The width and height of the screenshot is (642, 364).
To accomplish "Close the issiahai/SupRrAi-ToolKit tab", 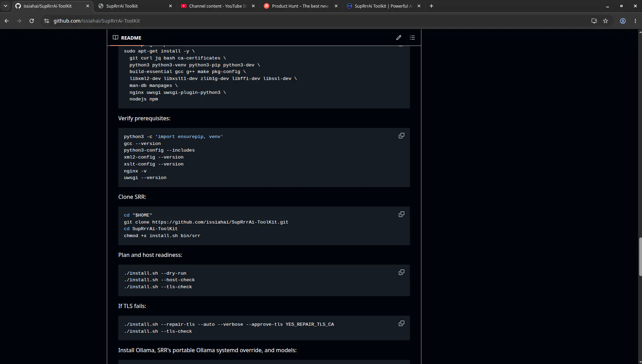I will (88, 6).
